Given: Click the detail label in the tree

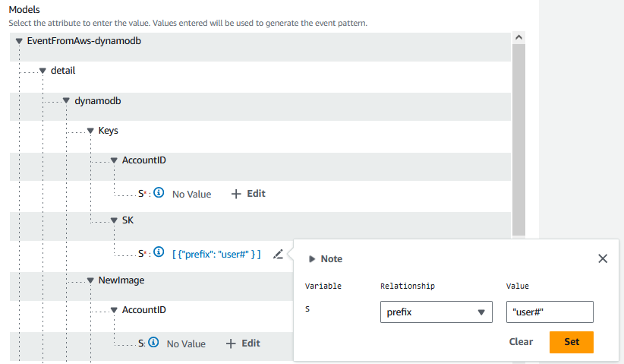Looking at the screenshot, I should (63, 71).
